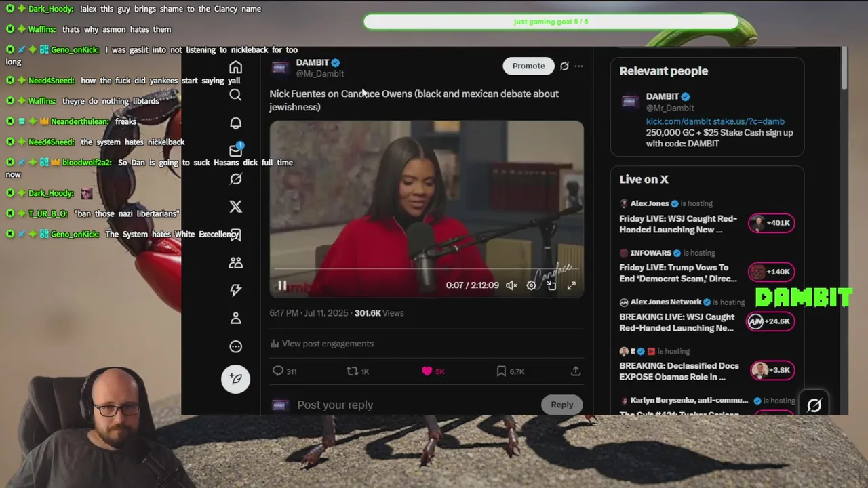Click the Promote button
The height and width of the screenshot is (488, 868).
click(x=528, y=66)
